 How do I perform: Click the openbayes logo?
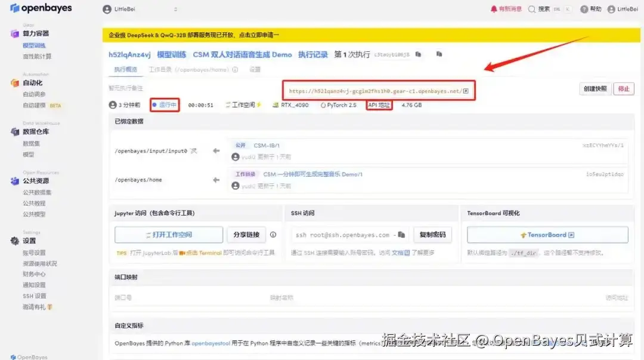41,8
